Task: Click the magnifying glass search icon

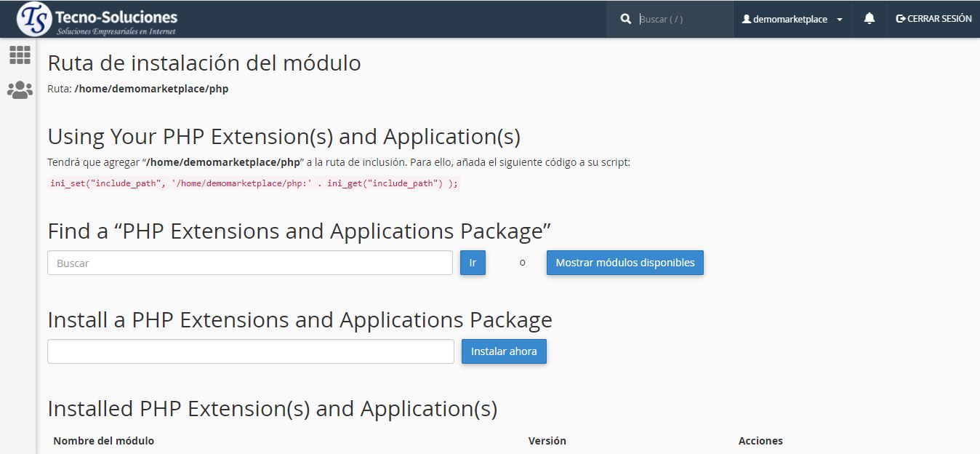Action: (625, 20)
